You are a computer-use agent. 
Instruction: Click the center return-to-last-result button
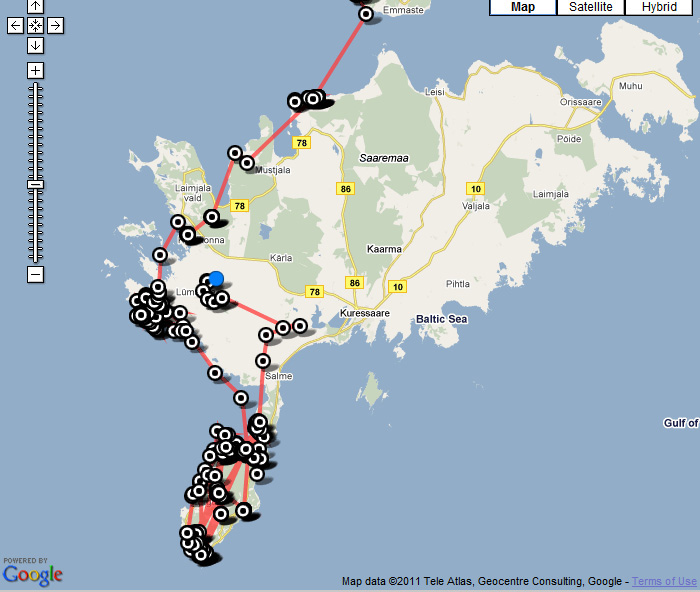pyautogui.click(x=35, y=26)
